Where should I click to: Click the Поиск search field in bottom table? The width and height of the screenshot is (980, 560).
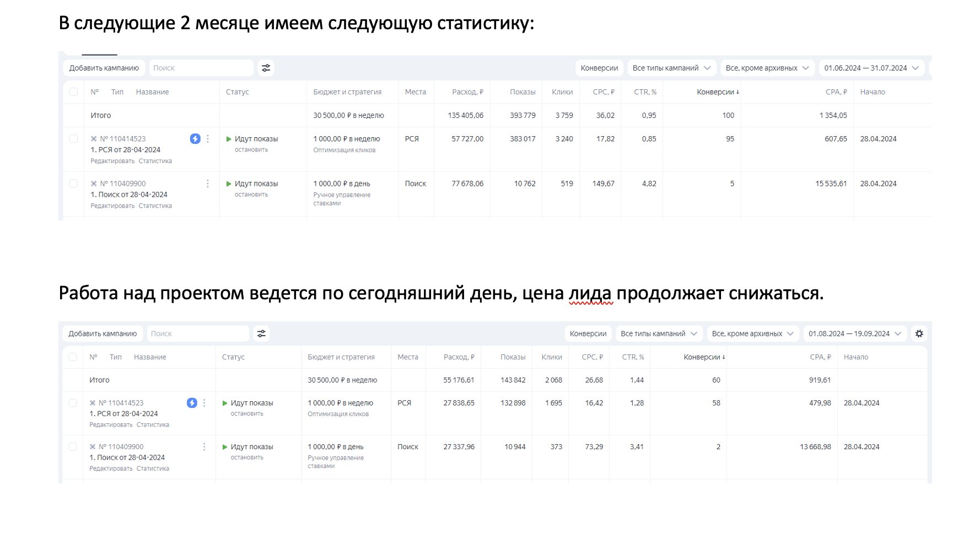click(x=197, y=333)
